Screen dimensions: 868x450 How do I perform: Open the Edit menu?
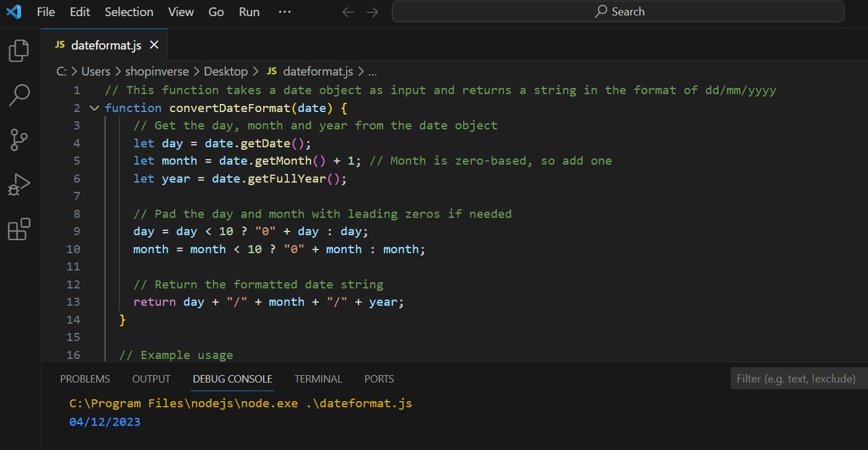tap(80, 12)
